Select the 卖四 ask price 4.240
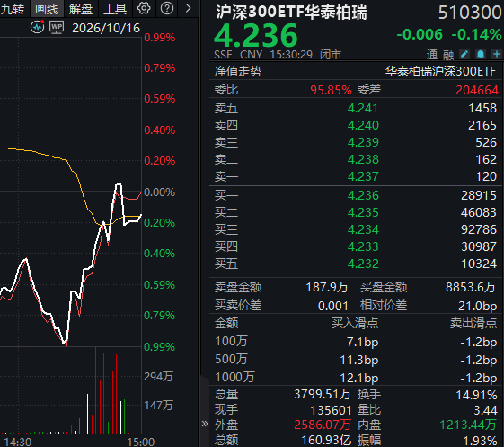This screenshot has width=504, height=447. pos(363,125)
